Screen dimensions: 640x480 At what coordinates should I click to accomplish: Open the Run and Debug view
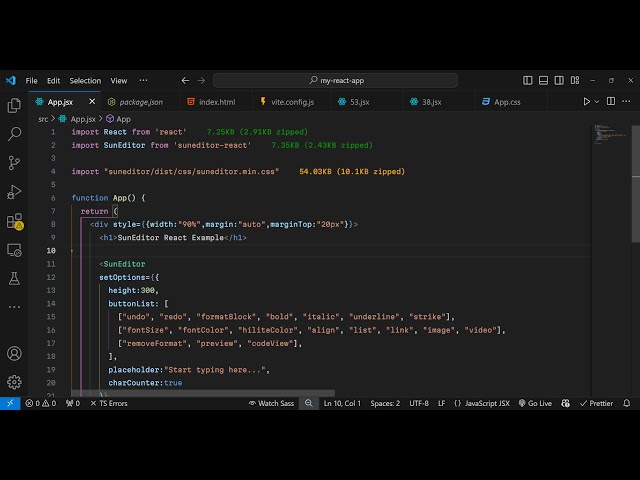(14, 192)
